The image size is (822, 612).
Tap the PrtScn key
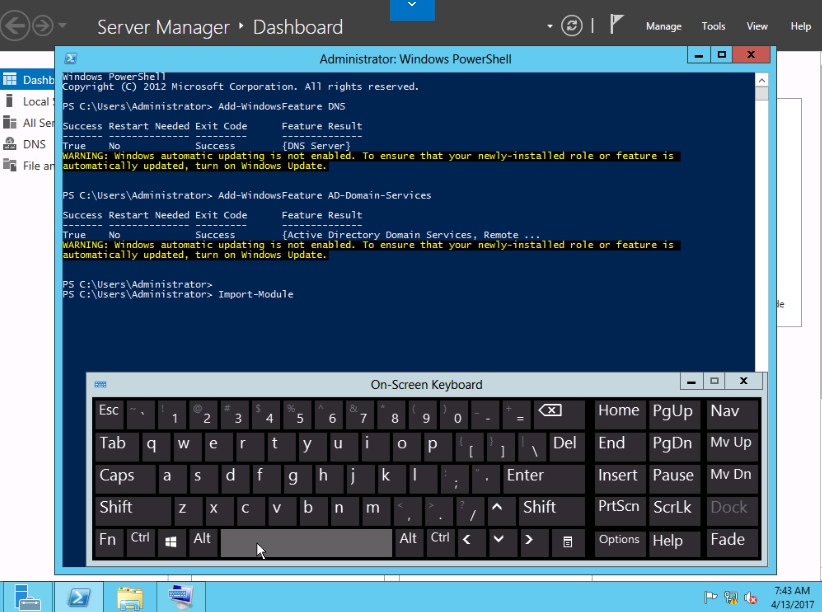[x=620, y=509]
